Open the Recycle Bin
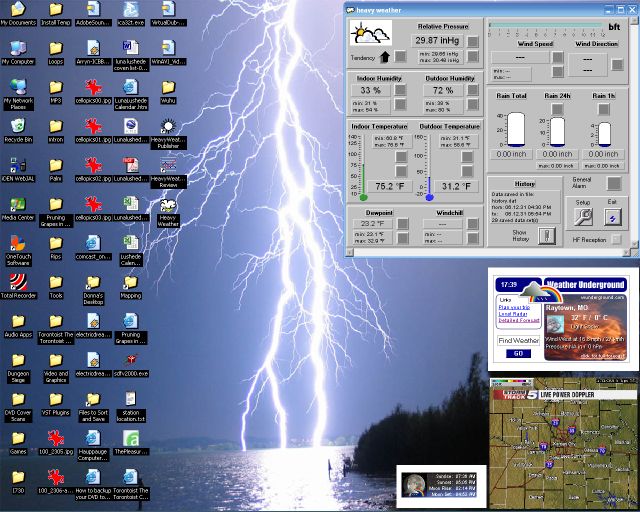 pyautogui.click(x=18, y=131)
